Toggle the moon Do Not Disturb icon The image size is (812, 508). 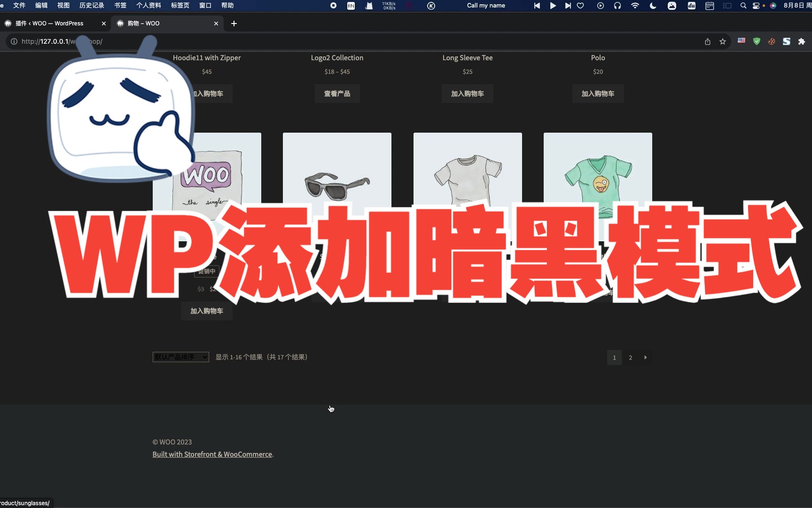[653, 6]
